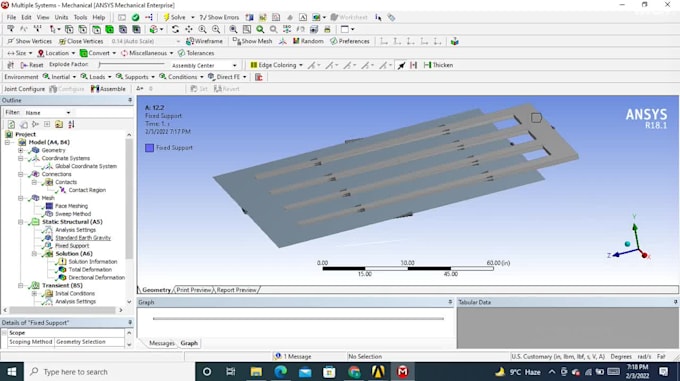Toggle Show Vertices
This screenshot has height=381, width=680.
click(29, 41)
